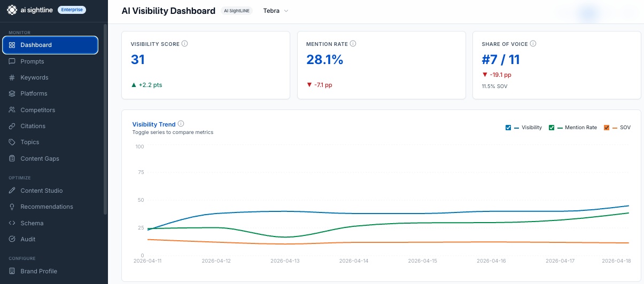
Task: Click the Citations link icon
Action: point(12,126)
